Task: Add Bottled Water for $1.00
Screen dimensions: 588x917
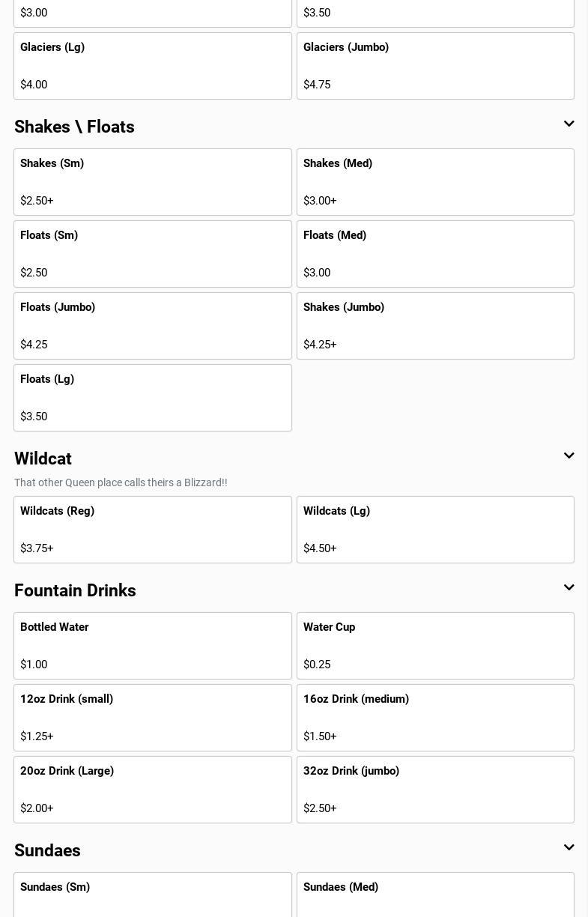Action: tap(152, 646)
